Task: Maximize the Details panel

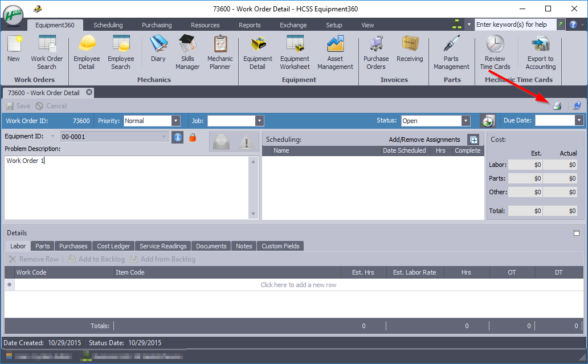Action: tap(577, 233)
